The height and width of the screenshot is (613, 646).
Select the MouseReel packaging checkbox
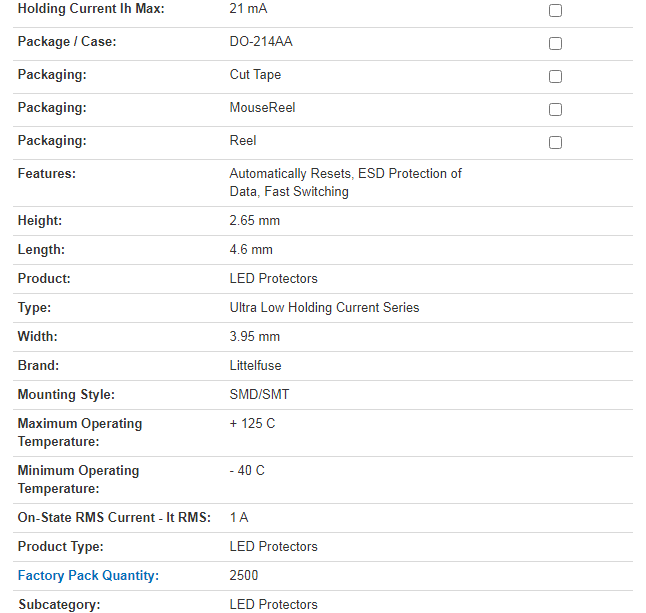(555, 110)
